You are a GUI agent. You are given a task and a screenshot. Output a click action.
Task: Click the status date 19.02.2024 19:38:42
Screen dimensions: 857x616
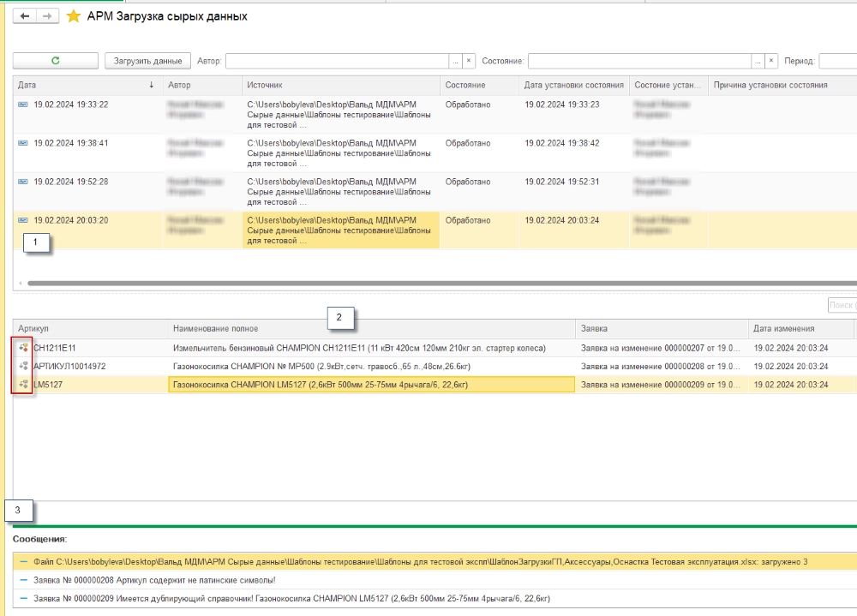pyautogui.click(x=562, y=143)
